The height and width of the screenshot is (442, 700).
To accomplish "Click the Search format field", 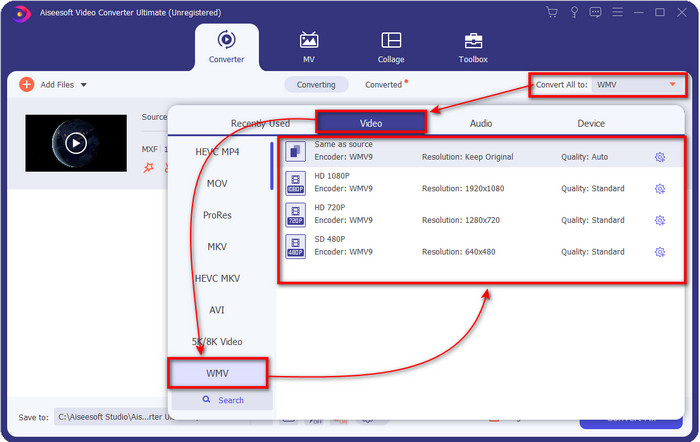I will [222, 400].
